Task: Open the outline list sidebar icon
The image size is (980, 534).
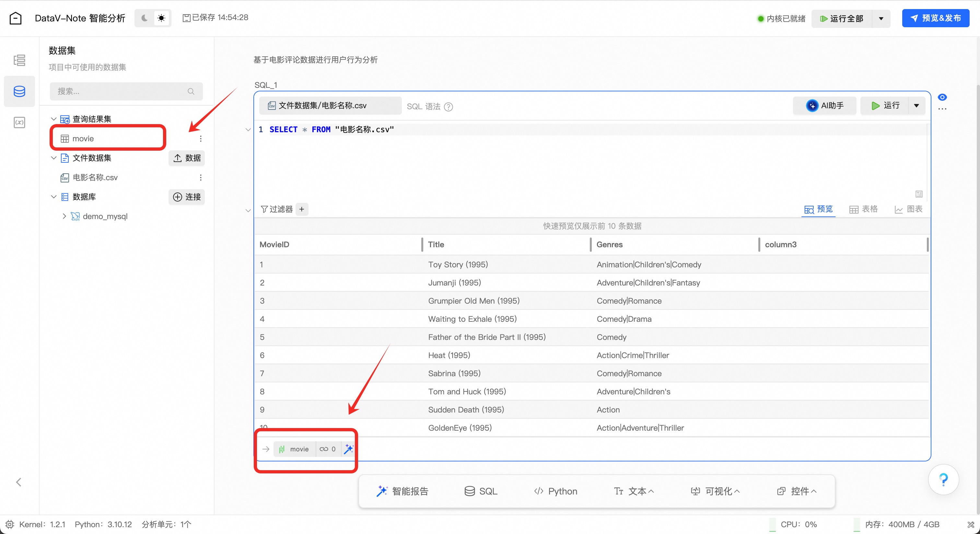Action: (x=19, y=60)
